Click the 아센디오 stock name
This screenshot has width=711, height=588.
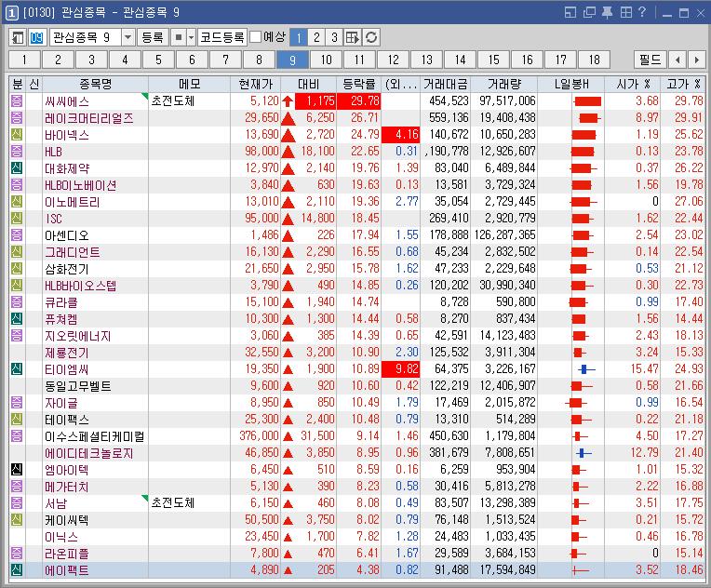pyautogui.click(x=66, y=235)
